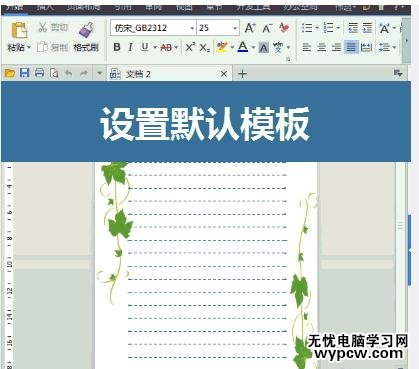Open the 视图 (View) ribbon tab
The image size is (419, 369).
click(184, 7)
